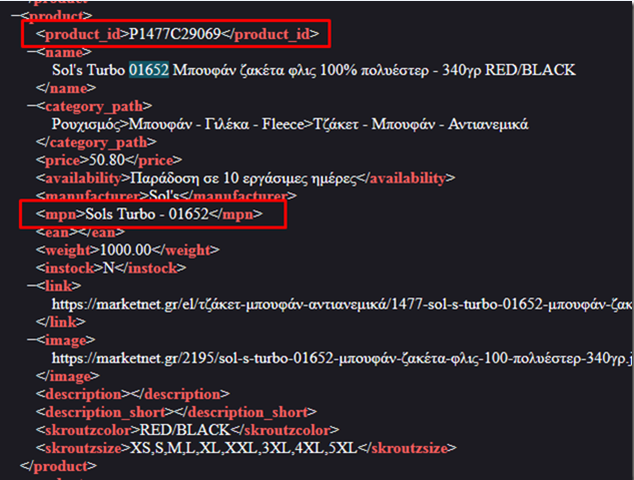Collapse the name element toggle
This screenshot has width=634, height=480.
coord(32,52)
